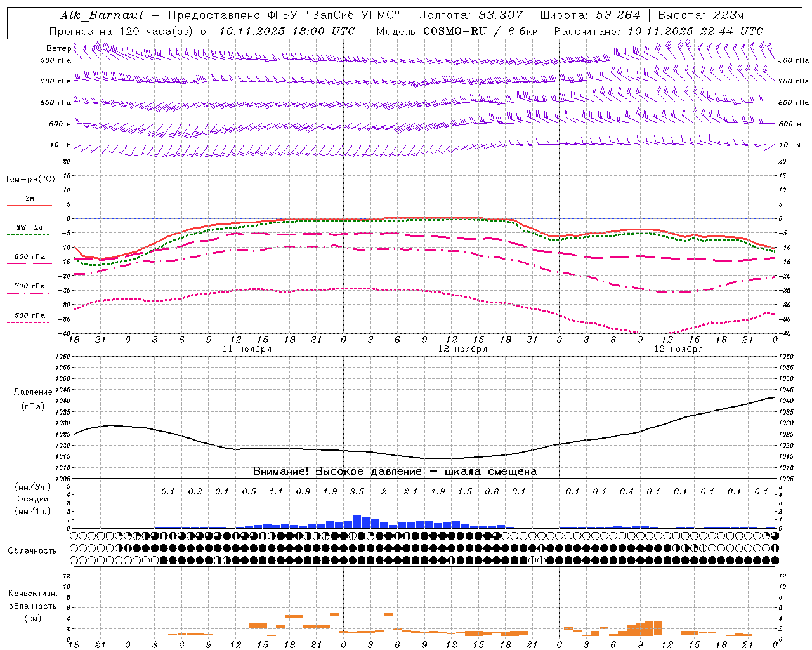The image size is (812, 650).
Task: Click the Td 2м dew point legend entry
Action: coord(29,230)
